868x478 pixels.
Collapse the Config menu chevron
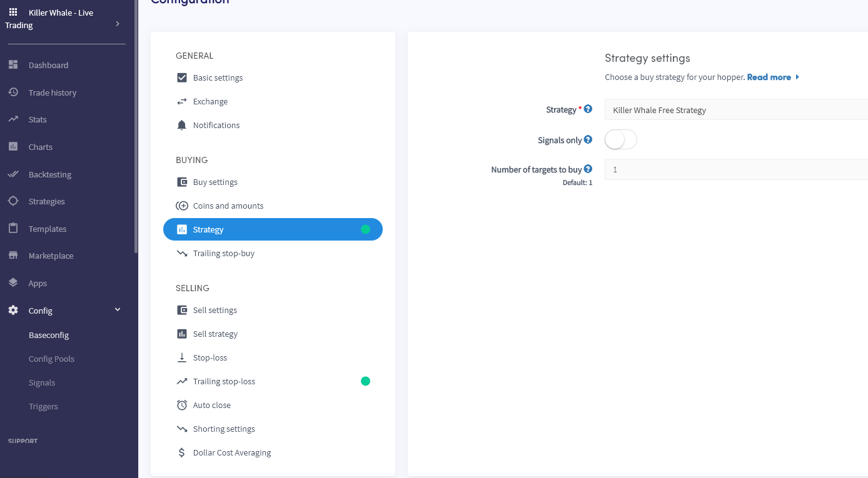pos(118,310)
